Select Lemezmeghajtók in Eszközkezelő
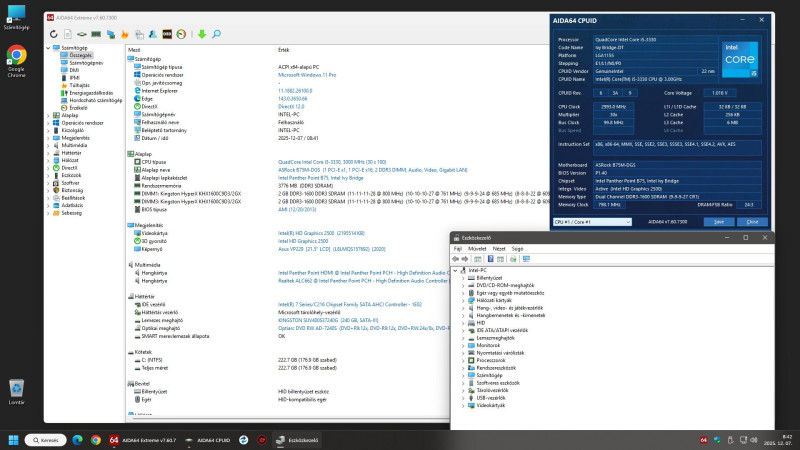The width and height of the screenshot is (800, 450). click(495, 338)
